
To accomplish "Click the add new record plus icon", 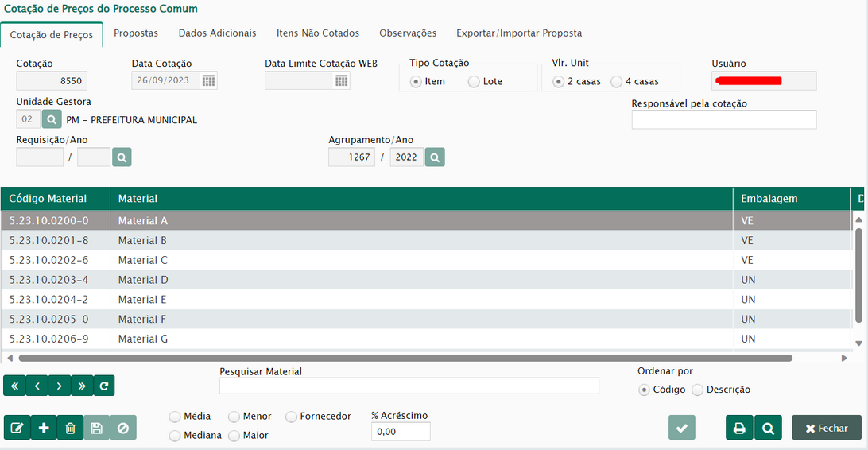I will [44, 428].
